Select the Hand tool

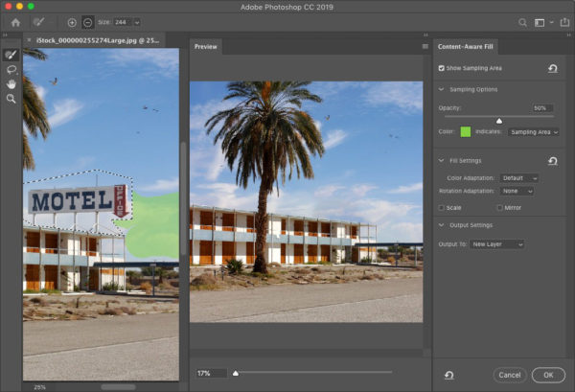(x=11, y=83)
